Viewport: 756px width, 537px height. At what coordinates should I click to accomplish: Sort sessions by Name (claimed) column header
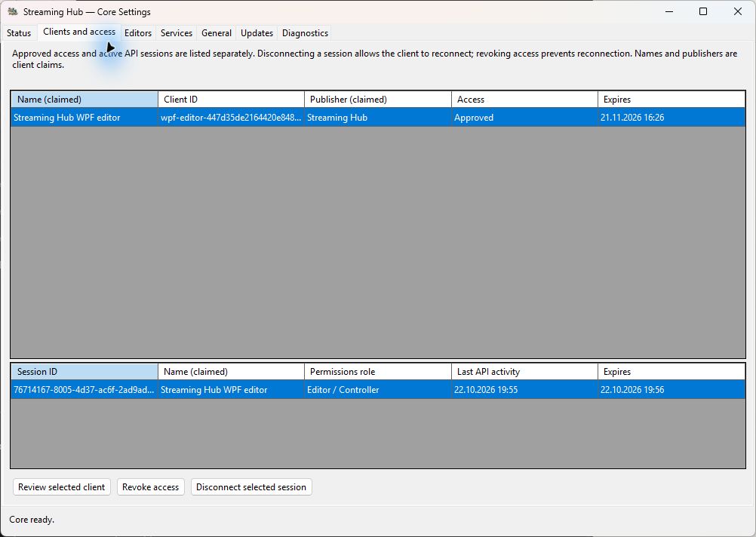pyautogui.click(x=232, y=372)
